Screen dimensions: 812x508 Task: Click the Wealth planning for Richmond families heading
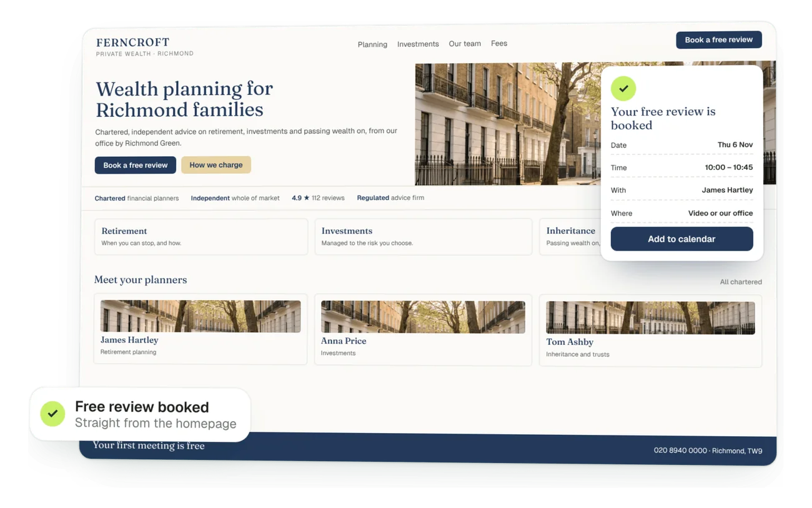point(184,99)
